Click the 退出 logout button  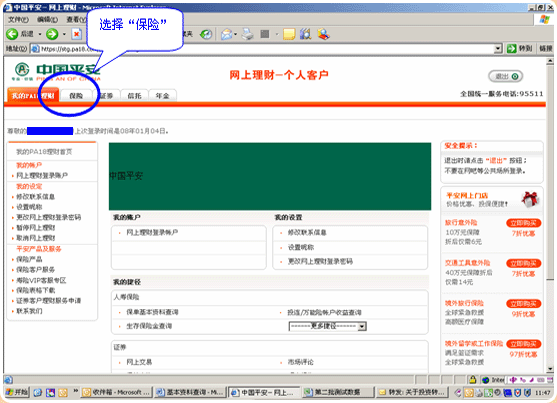505,76
